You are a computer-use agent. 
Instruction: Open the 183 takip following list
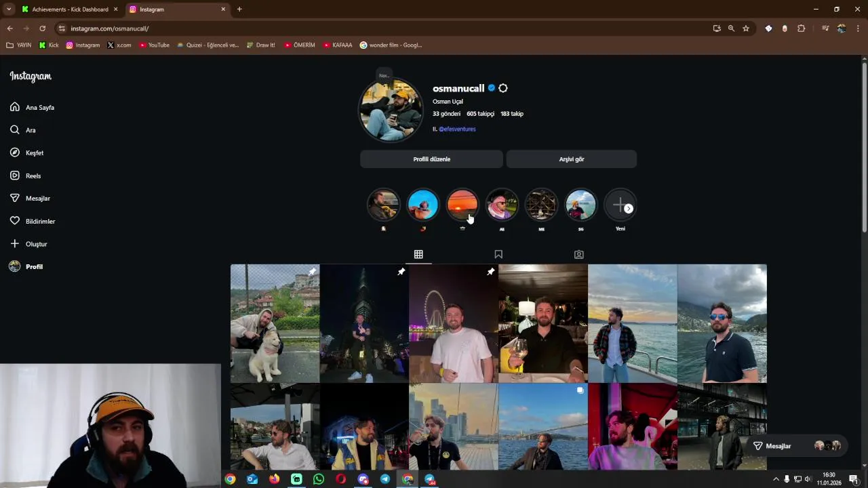(x=512, y=114)
